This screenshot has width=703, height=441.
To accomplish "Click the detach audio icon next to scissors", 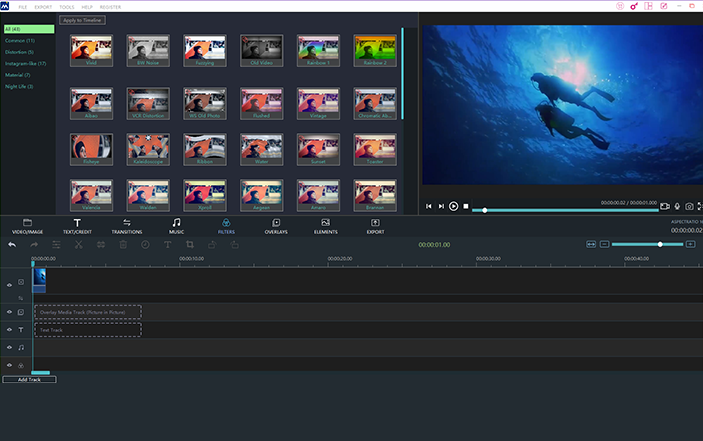I will (101, 245).
